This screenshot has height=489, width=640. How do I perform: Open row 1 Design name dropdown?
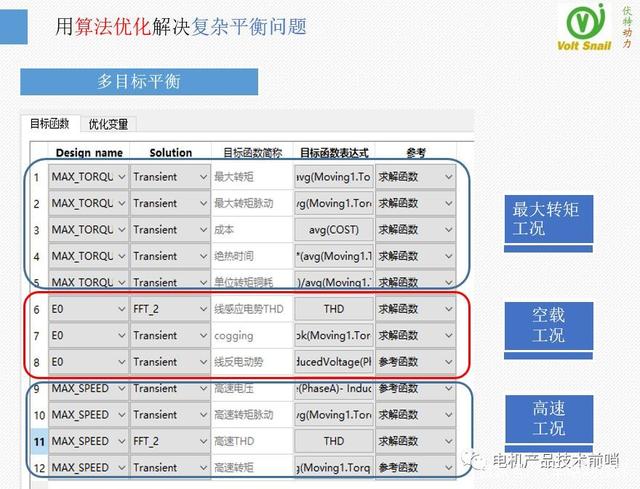tap(122, 177)
